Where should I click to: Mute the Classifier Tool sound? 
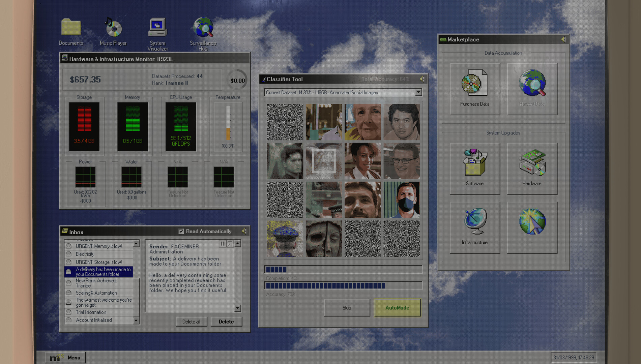[422, 79]
